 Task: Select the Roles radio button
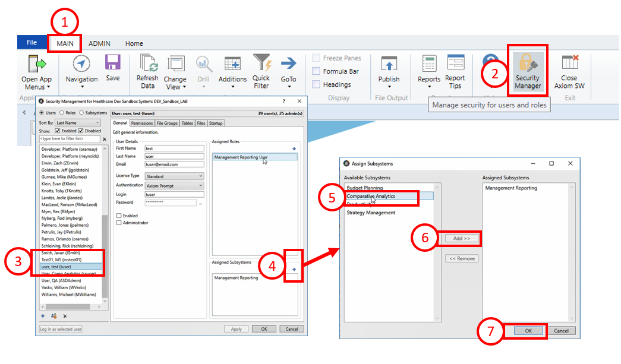[61, 113]
